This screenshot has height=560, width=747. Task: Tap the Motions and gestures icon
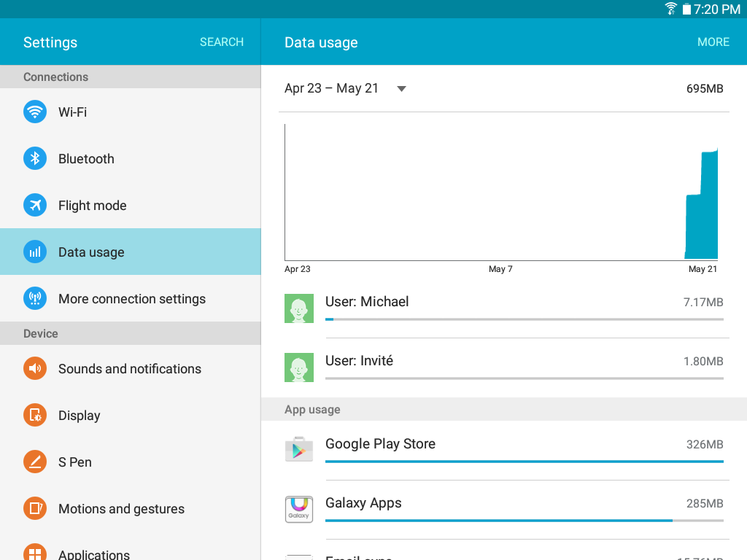click(35, 508)
